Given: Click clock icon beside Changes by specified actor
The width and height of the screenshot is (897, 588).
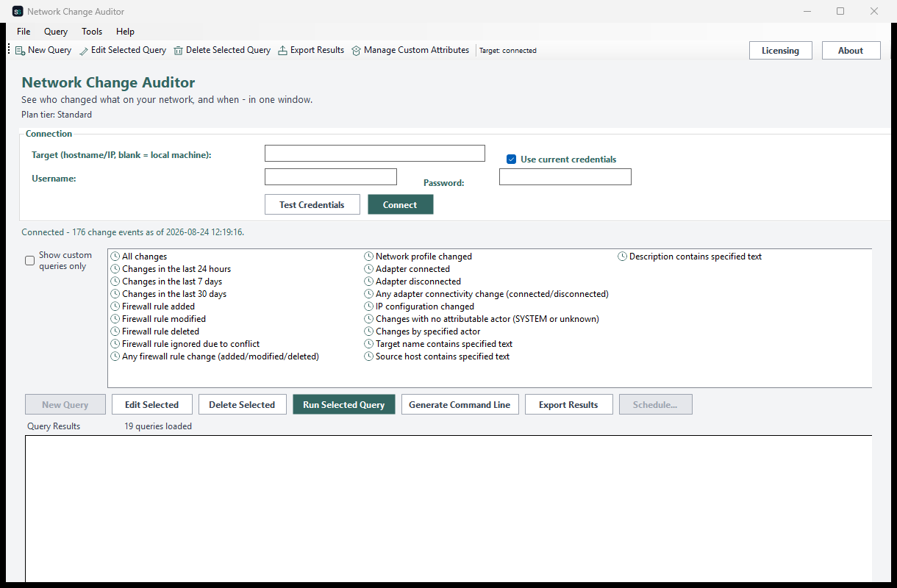Looking at the screenshot, I should (369, 331).
